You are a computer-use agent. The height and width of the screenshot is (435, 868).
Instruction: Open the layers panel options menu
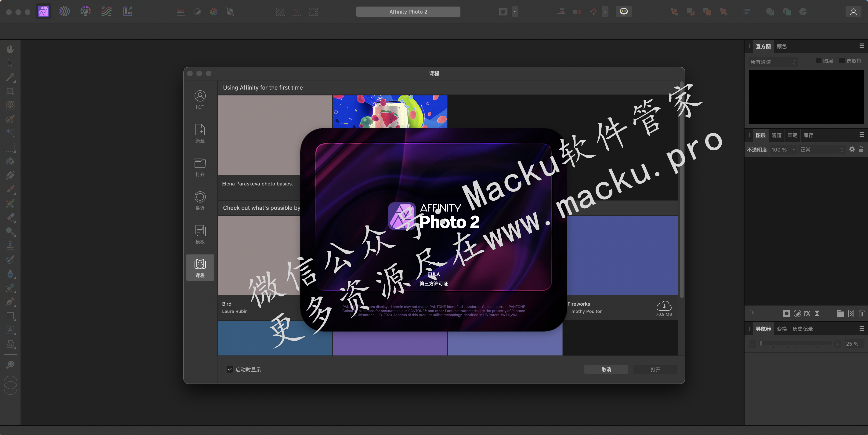point(862,135)
